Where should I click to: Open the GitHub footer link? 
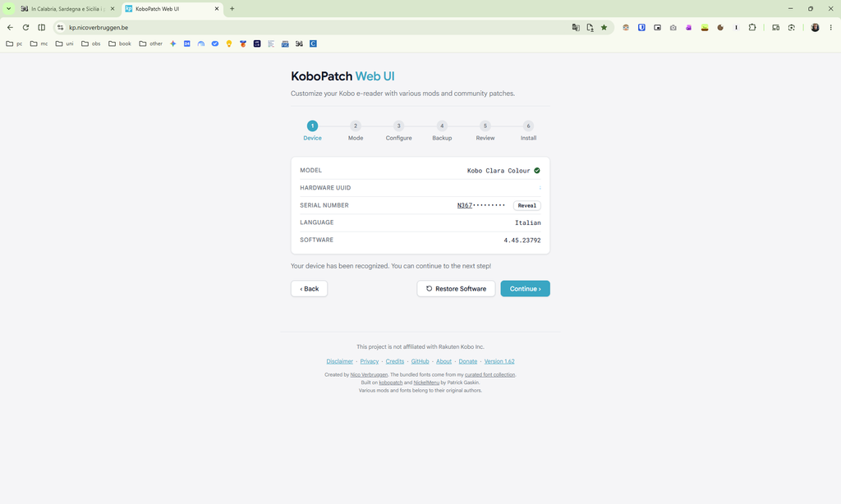click(420, 361)
